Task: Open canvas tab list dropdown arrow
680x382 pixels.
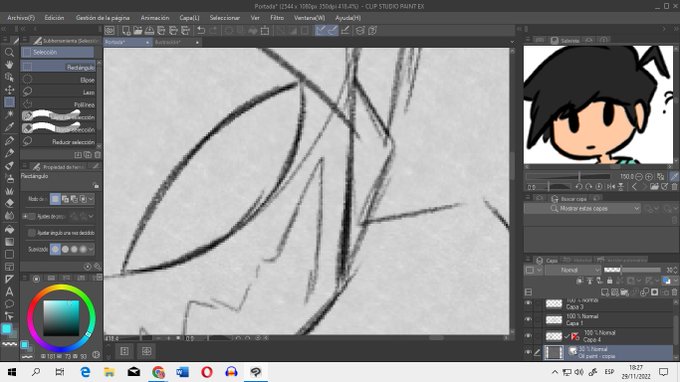Action: tap(512, 42)
